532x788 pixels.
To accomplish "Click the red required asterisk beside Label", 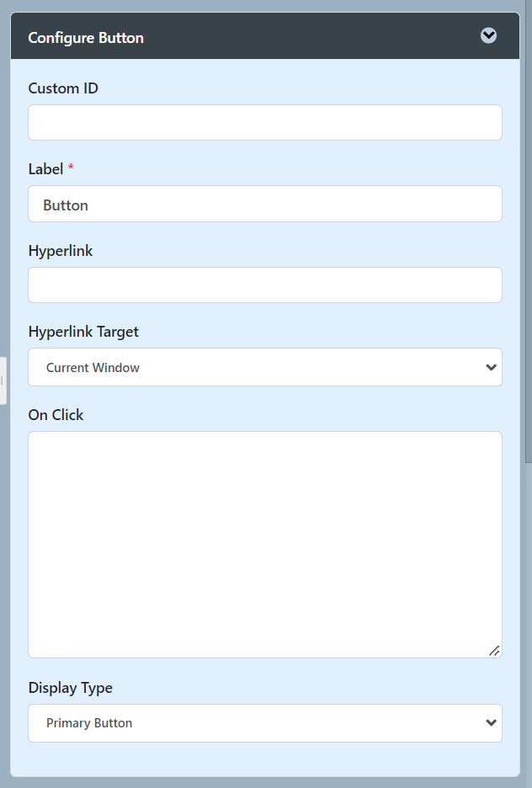I will coord(71,169).
